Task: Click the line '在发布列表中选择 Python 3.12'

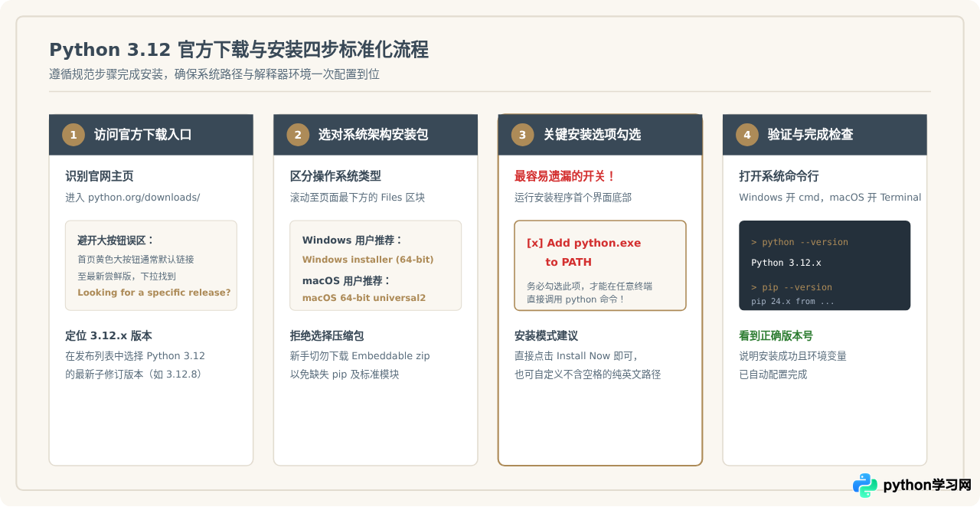Action: click(135, 356)
